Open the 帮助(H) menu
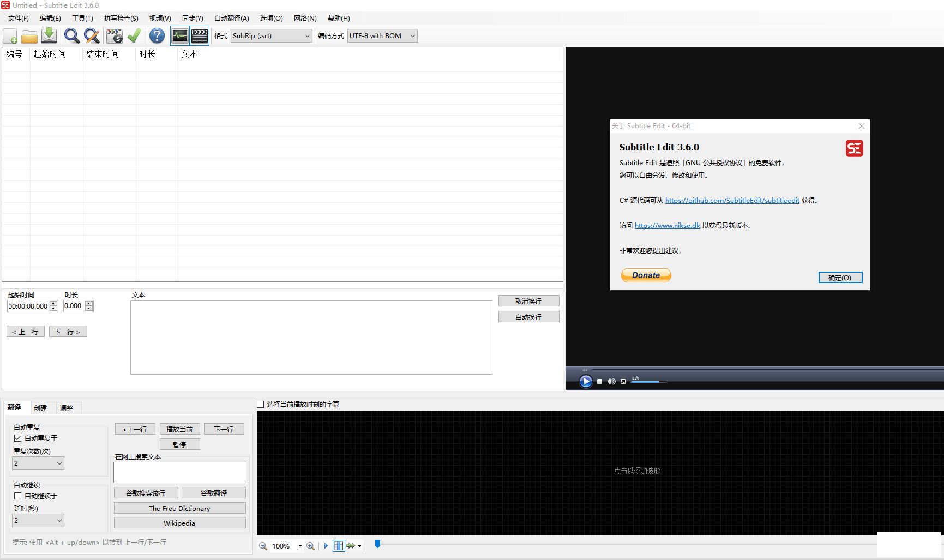The width and height of the screenshot is (944, 560). pos(339,19)
